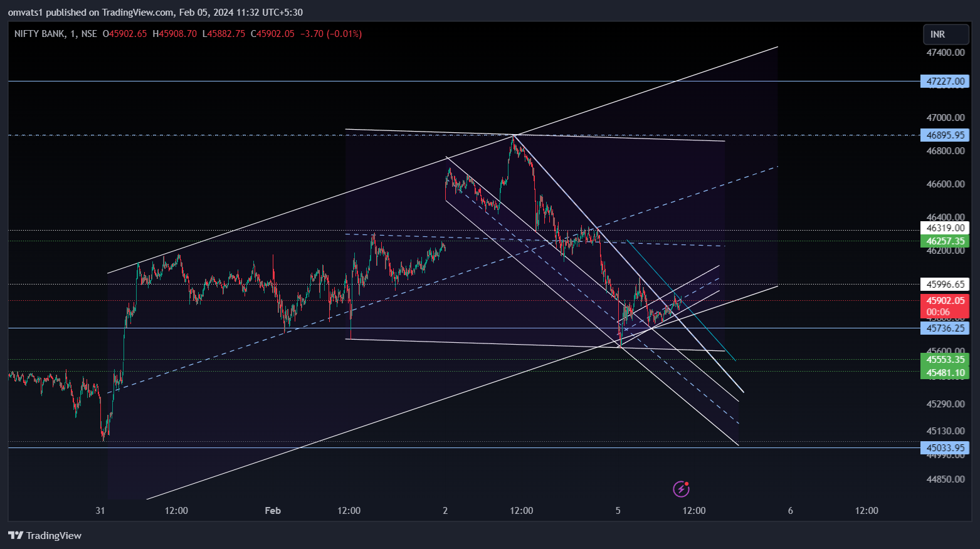This screenshot has width=980, height=549.
Task: Click the 44850.00 price axis tick
Action: pyautogui.click(x=946, y=479)
